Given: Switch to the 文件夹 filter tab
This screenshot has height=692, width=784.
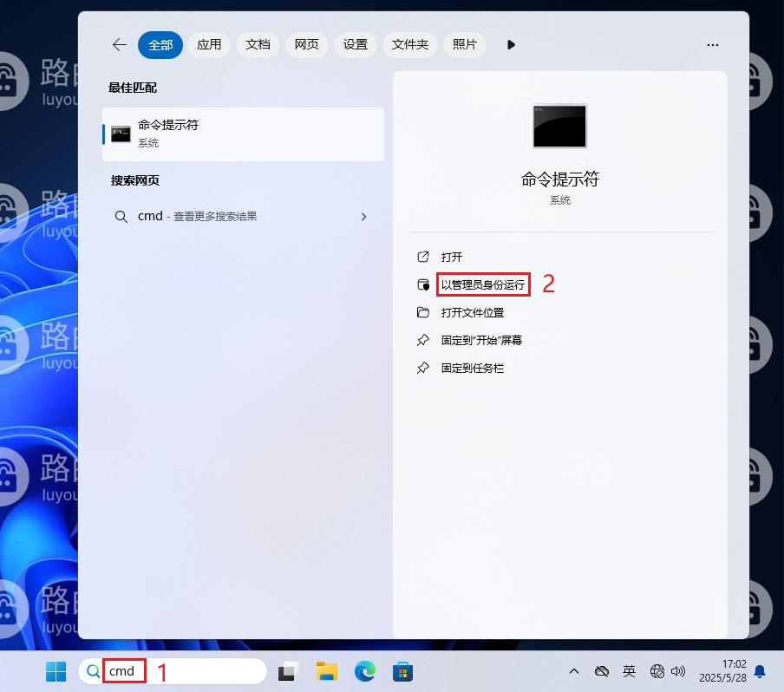Looking at the screenshot, I should coord(410,44).
